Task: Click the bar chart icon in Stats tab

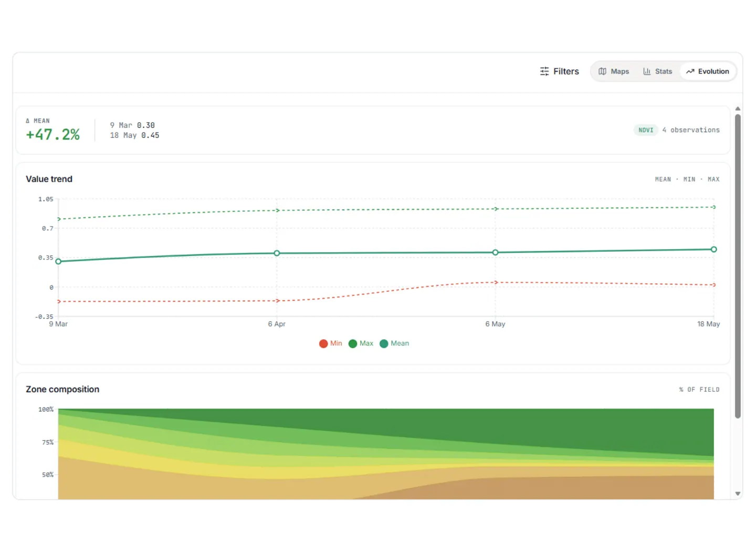Action: click(x=647, y=71)
